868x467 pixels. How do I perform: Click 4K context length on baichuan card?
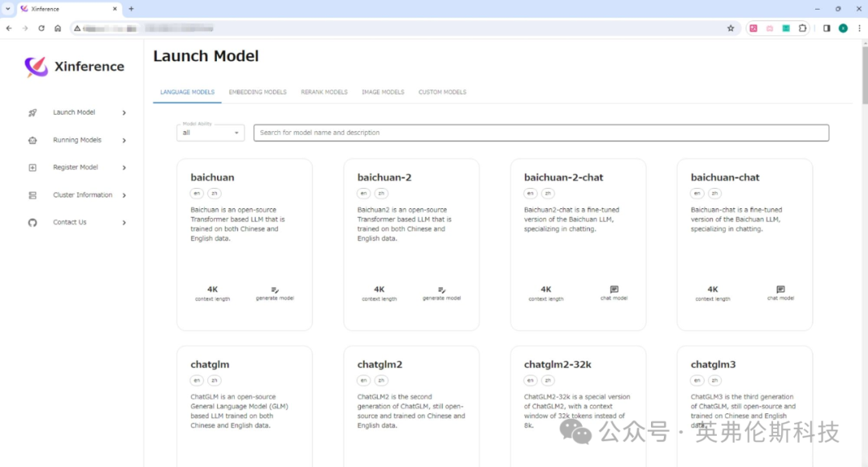coord(212,293)
